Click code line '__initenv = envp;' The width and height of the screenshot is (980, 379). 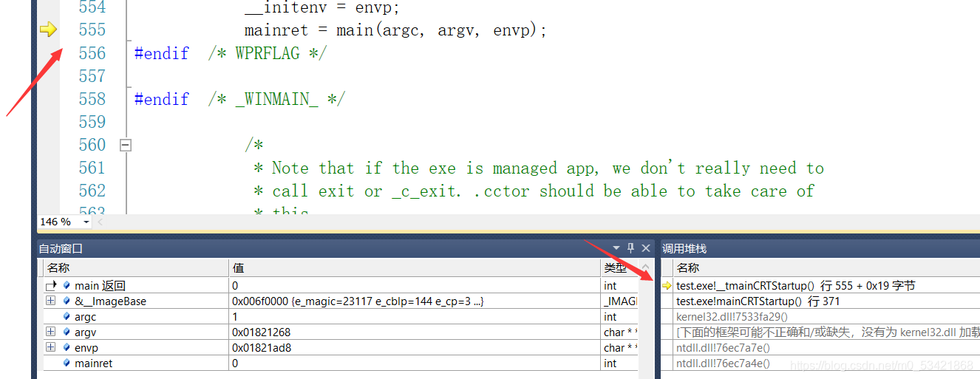[323, 7]
